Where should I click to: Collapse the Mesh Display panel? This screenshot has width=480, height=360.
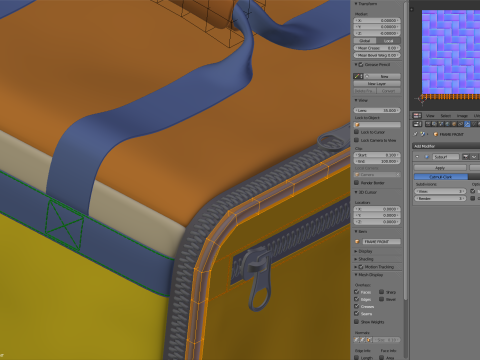click(x=356, y=275)
